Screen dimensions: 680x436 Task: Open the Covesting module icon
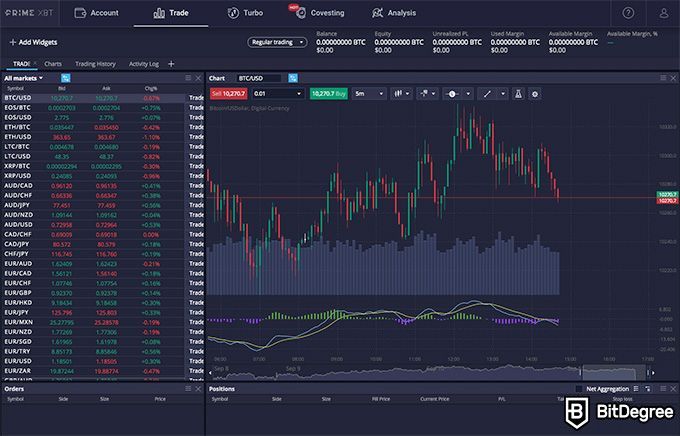[x=301, y=13]
